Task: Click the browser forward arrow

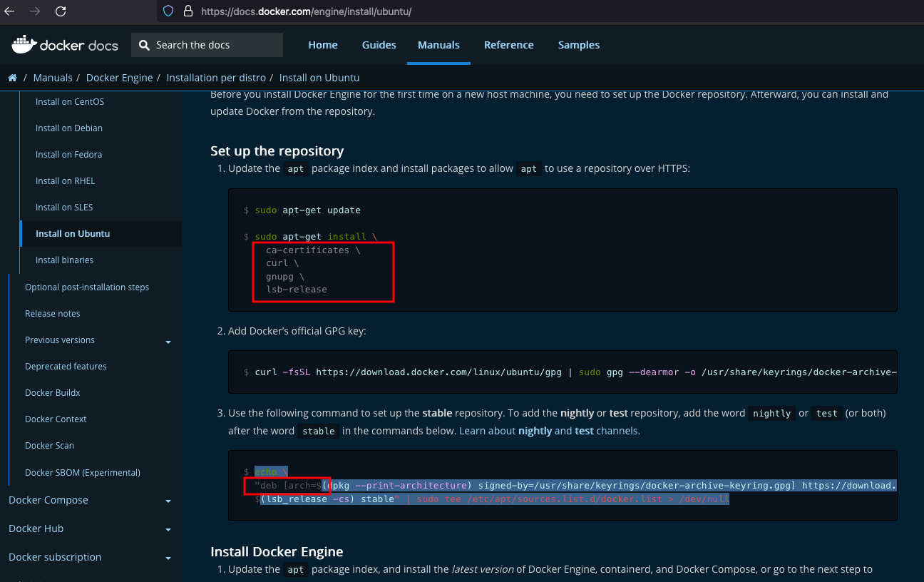Action: [34, 11]
